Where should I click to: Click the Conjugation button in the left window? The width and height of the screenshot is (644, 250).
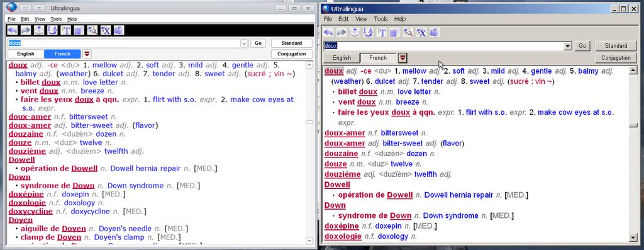click(292, 54)
